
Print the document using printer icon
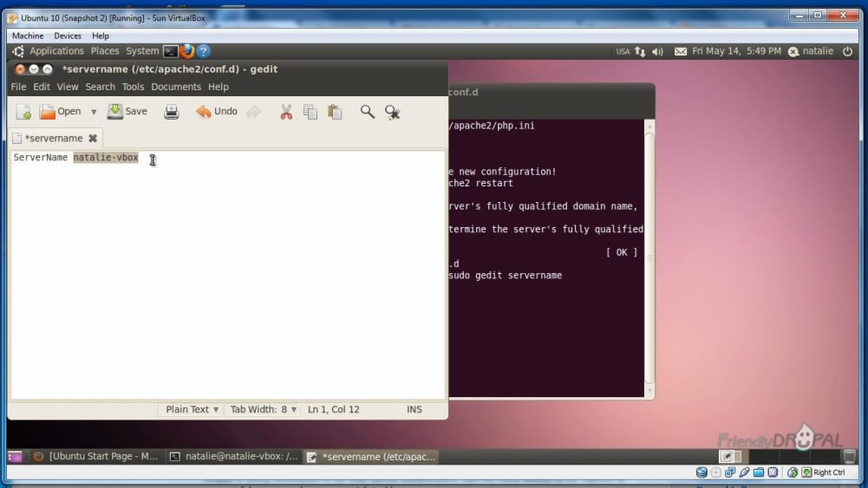pos(171,112)
